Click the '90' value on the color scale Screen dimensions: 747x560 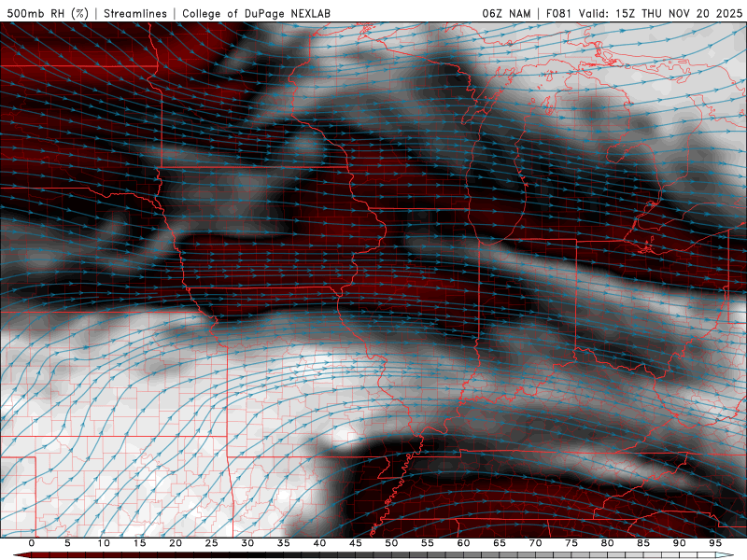click(x=679, y=543)
